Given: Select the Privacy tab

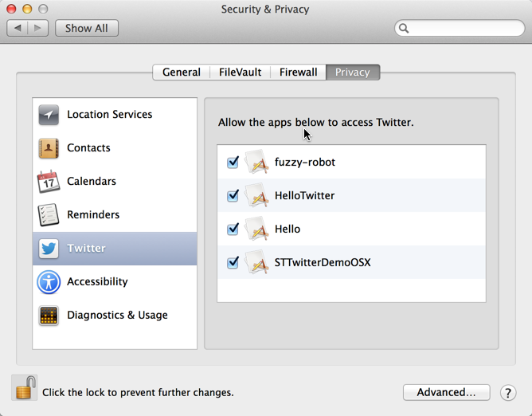Looking at the screenshot, I should coord(353,73).
